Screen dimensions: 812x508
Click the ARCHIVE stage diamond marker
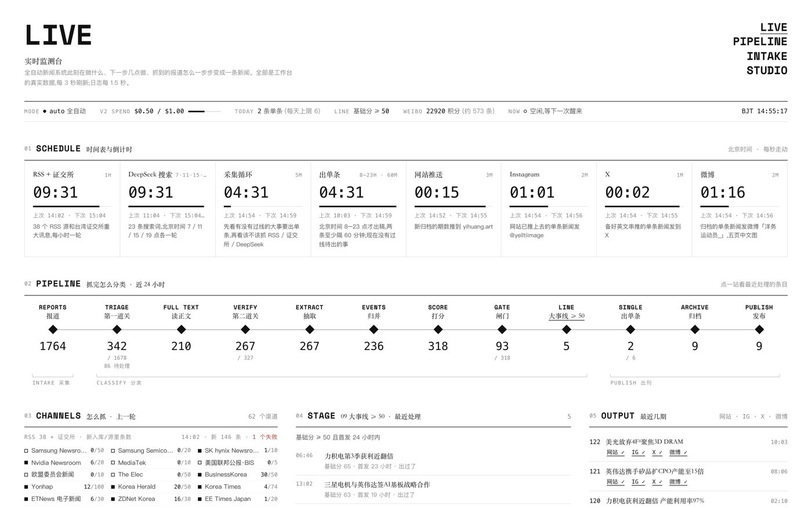695,330
